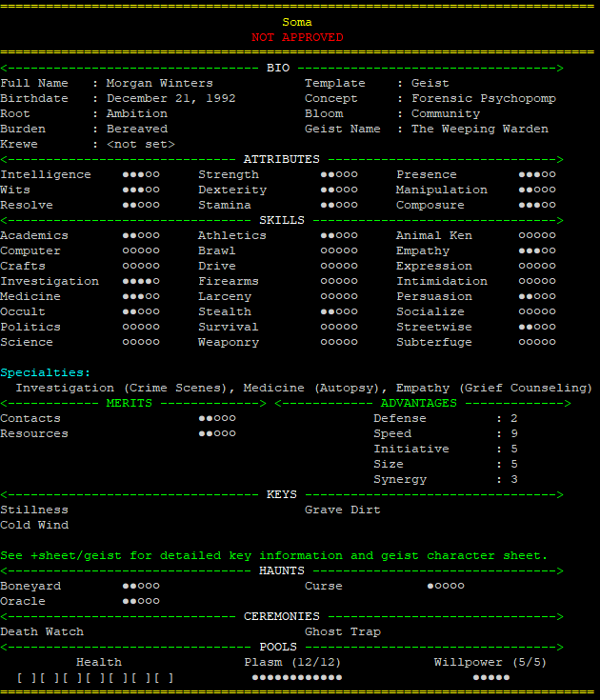This screenshot has width=600, height=700.
Task: Select the BIO section header
Action: [278, 68]
